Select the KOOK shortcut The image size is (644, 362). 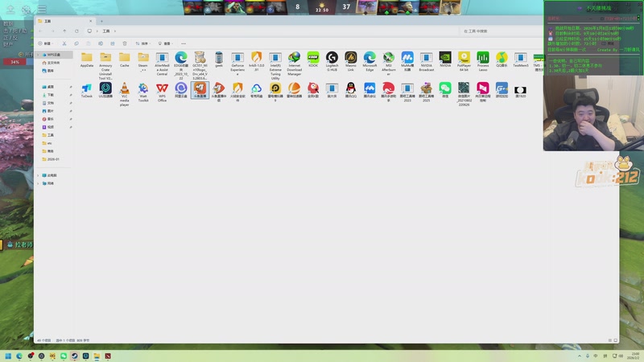point(313,60)
